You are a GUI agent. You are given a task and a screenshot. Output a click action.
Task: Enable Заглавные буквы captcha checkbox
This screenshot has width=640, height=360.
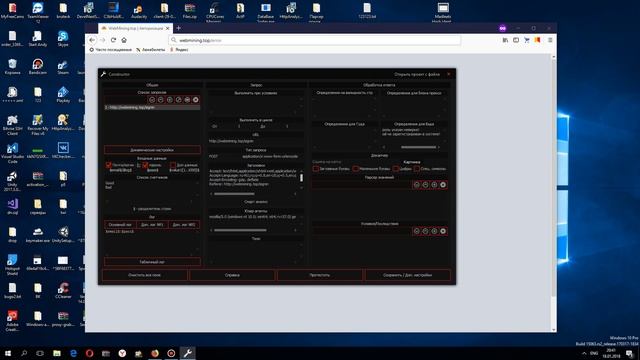point(316,169)
